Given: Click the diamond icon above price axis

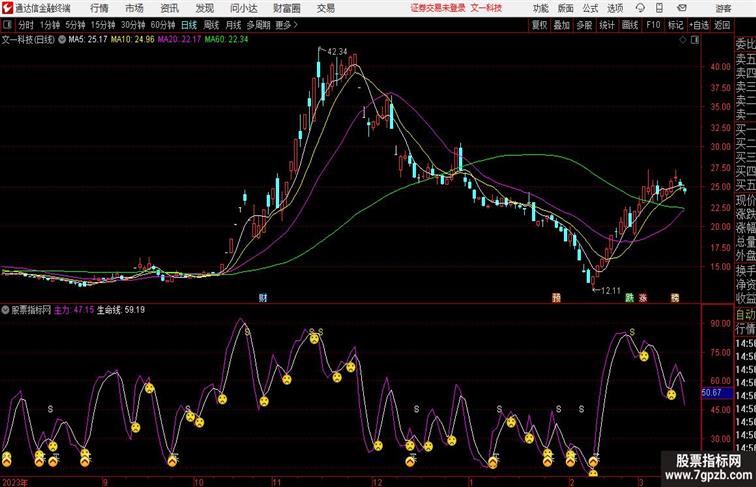Looking at the screenshot, I should 683,40.
